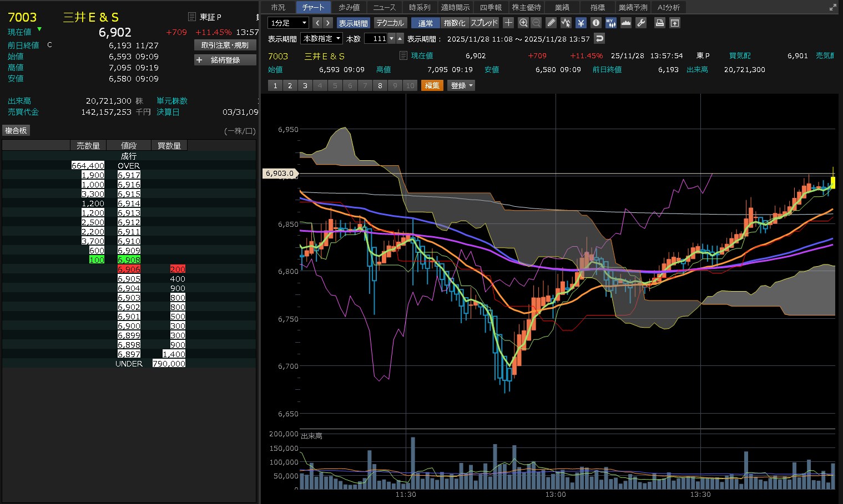Screen dimensions: 843x504
Task: Click the 6,903.0 price marker on chart axis
Action: (x=280, y=174)
